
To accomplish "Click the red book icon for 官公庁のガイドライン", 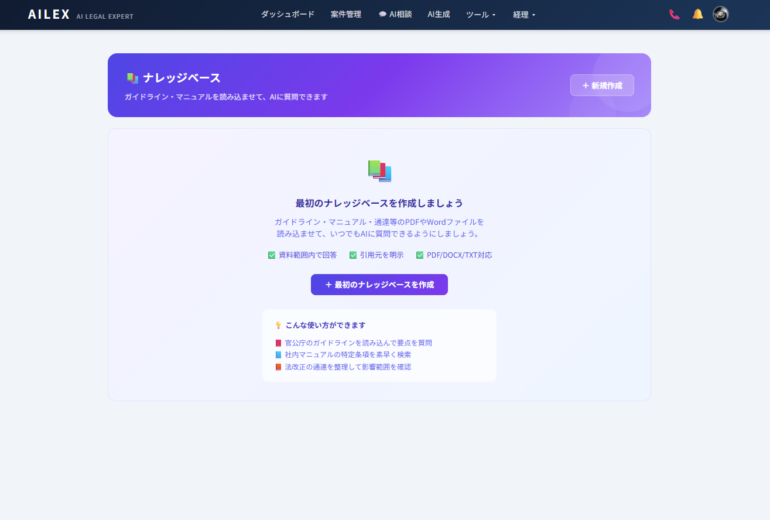I will pos(279,343).
